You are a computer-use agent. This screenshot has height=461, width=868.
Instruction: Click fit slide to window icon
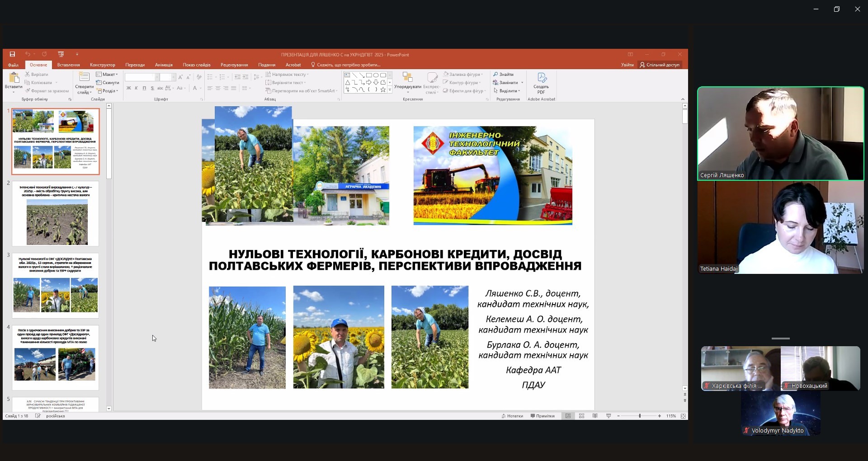click(x=683, y=416)
